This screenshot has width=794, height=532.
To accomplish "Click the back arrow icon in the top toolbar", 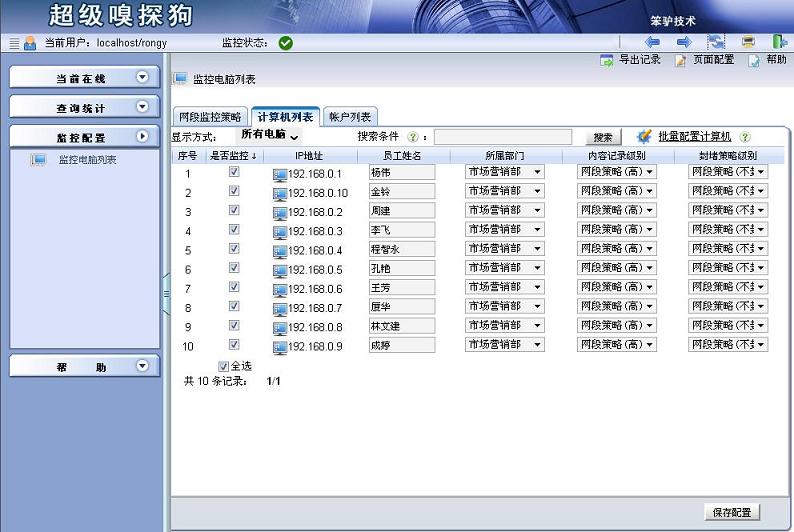I will point(652,42).
